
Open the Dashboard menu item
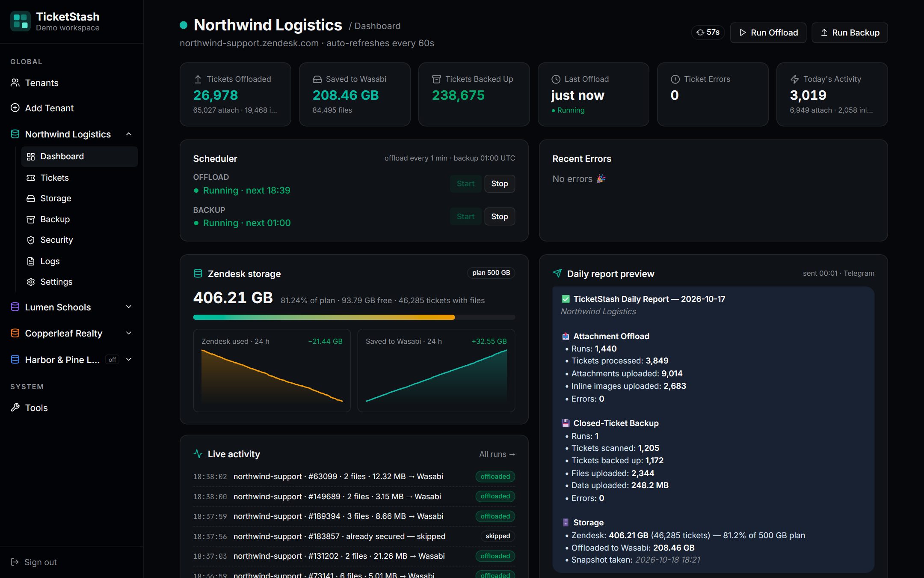80,157
